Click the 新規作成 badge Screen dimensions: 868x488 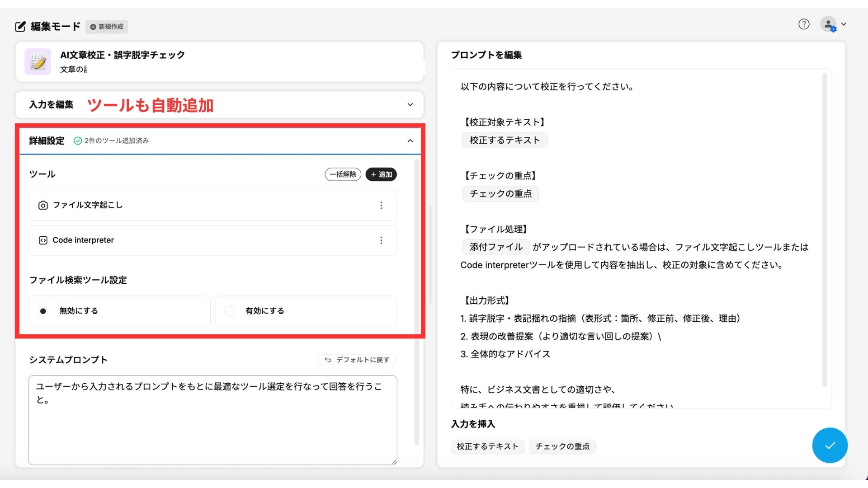pyautogui.click(x=107, y=27)
